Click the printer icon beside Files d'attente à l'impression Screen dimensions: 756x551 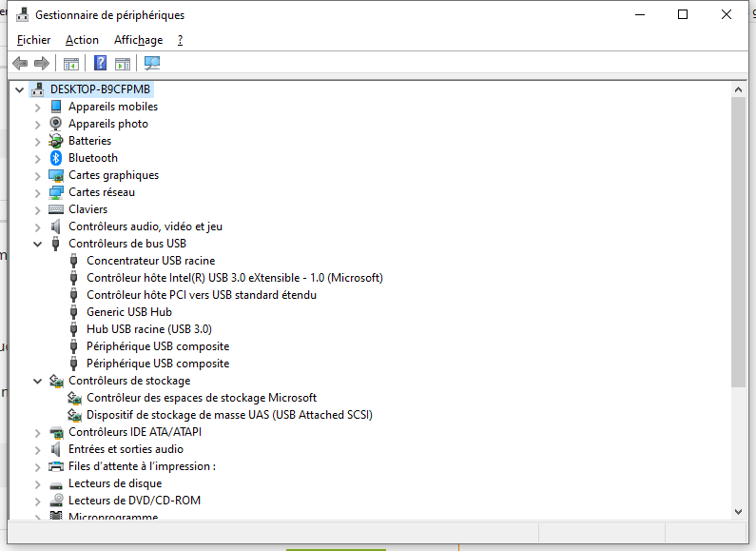(x=56, y=466)
